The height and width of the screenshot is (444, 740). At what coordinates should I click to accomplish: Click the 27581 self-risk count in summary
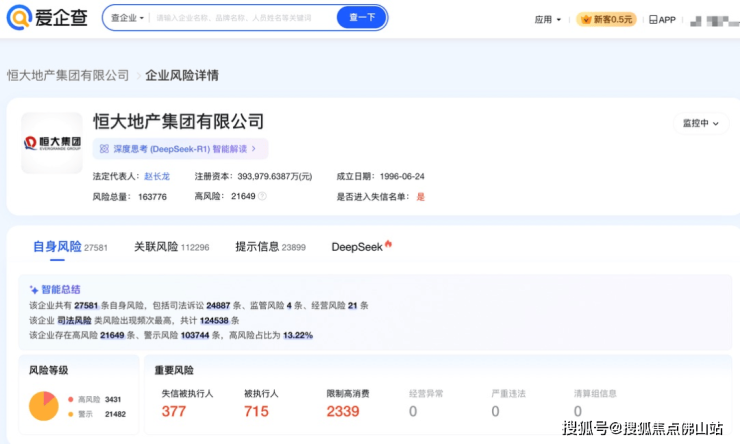coord(86,306)
